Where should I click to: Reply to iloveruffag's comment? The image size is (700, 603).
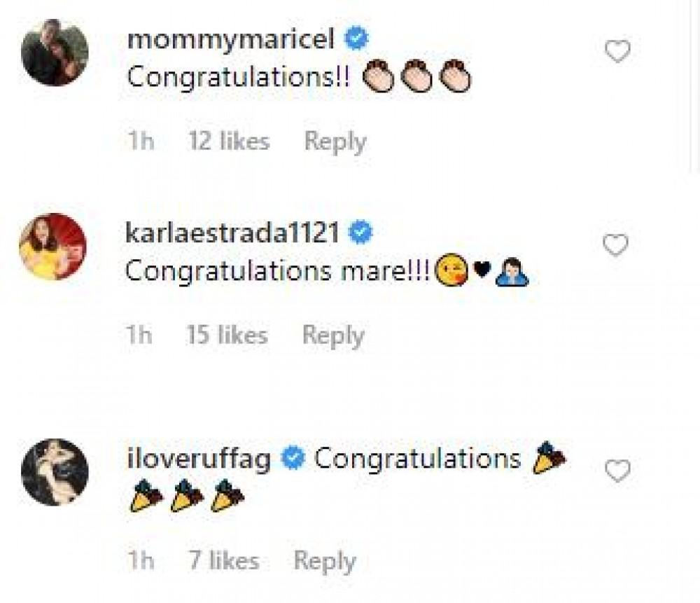tap(325, 560)
